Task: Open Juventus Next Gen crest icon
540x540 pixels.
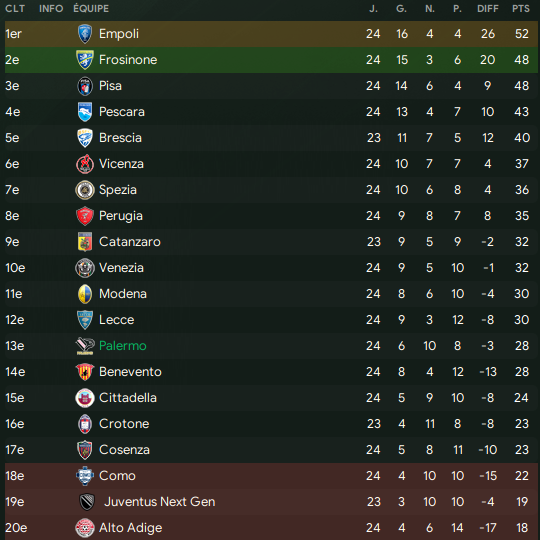Action: click(x=87, y=502)
